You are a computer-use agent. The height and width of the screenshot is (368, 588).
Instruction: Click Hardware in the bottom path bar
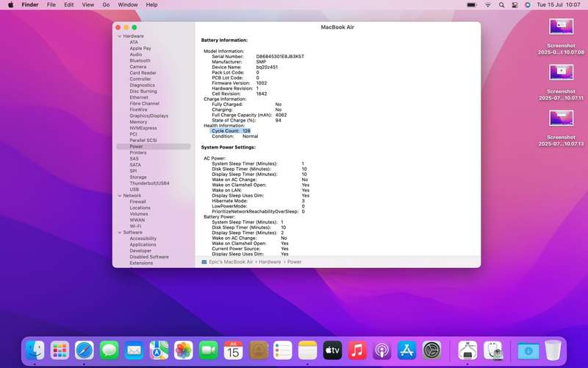click(x=270, y=262)
